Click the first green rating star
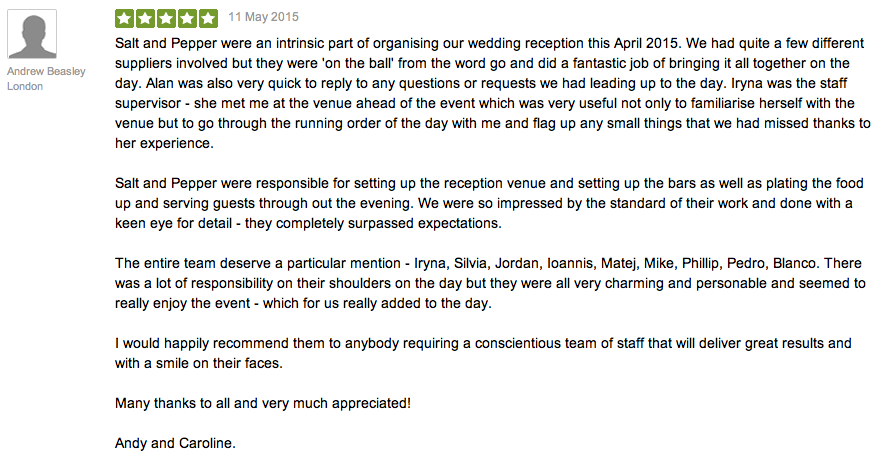This screenshot has width=887, height=455. pyautogui.click(x=124, y=18)
